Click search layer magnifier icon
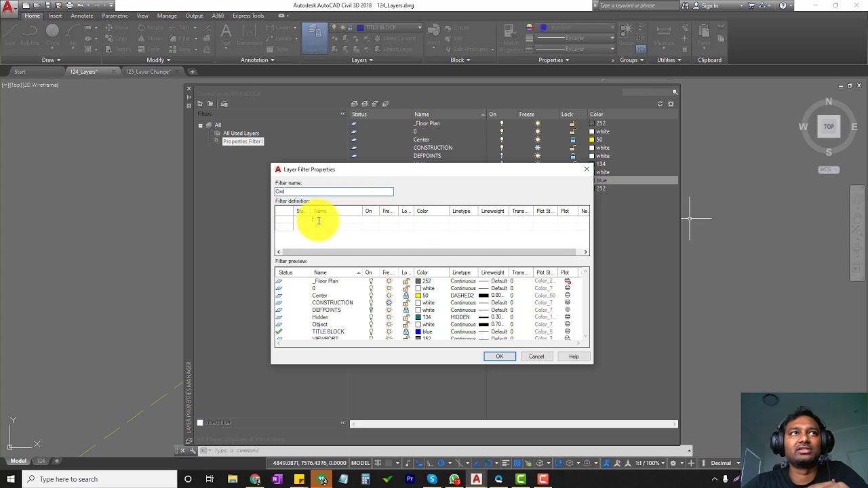Viewport: 868px width, 488px height. click(675, 92)
